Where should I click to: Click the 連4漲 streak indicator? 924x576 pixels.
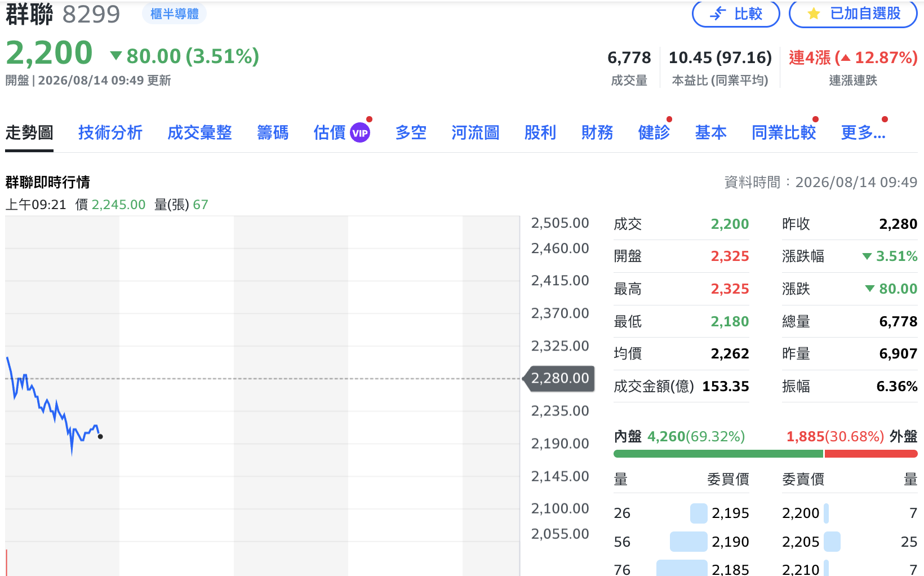tap(853, 57)
